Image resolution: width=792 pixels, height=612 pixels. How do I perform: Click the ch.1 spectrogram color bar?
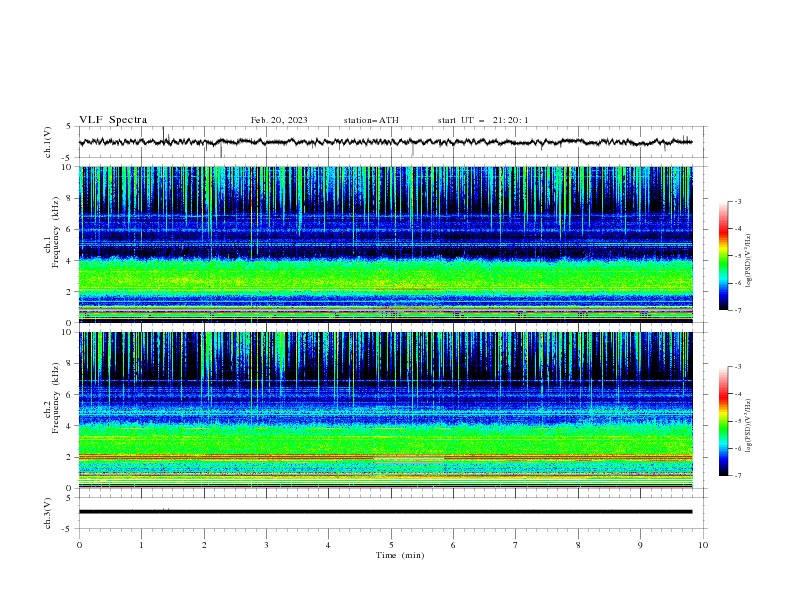723,256
